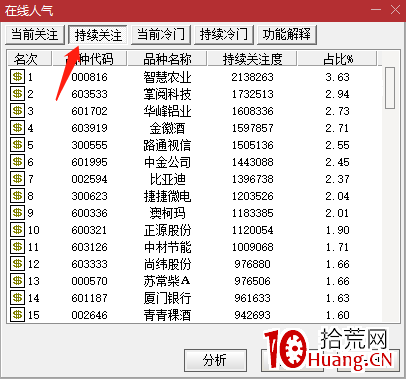
Task: Click the stock name 比亚迪
Action: point(167,179)
